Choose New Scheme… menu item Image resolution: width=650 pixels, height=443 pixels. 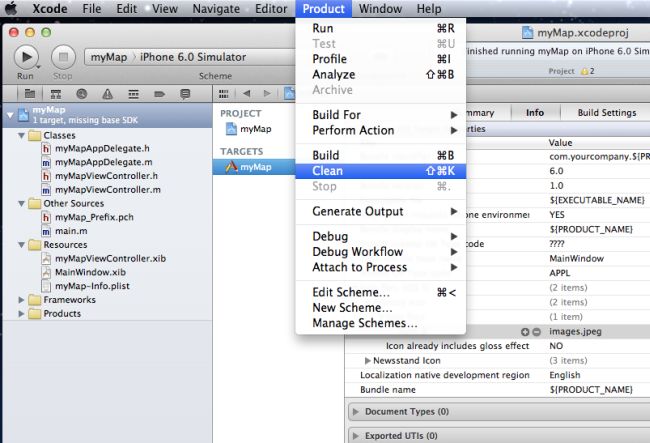tap(381, 308)
